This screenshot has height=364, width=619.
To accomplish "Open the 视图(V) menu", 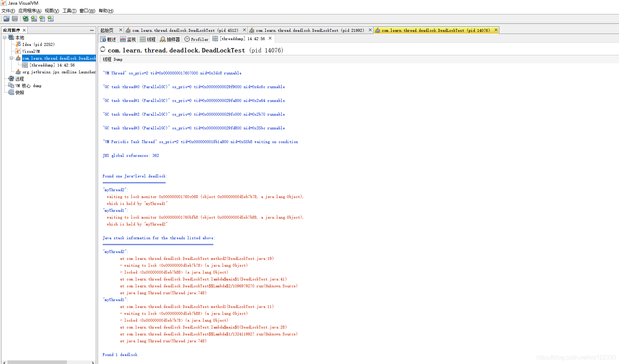I will tap(52, 11).
